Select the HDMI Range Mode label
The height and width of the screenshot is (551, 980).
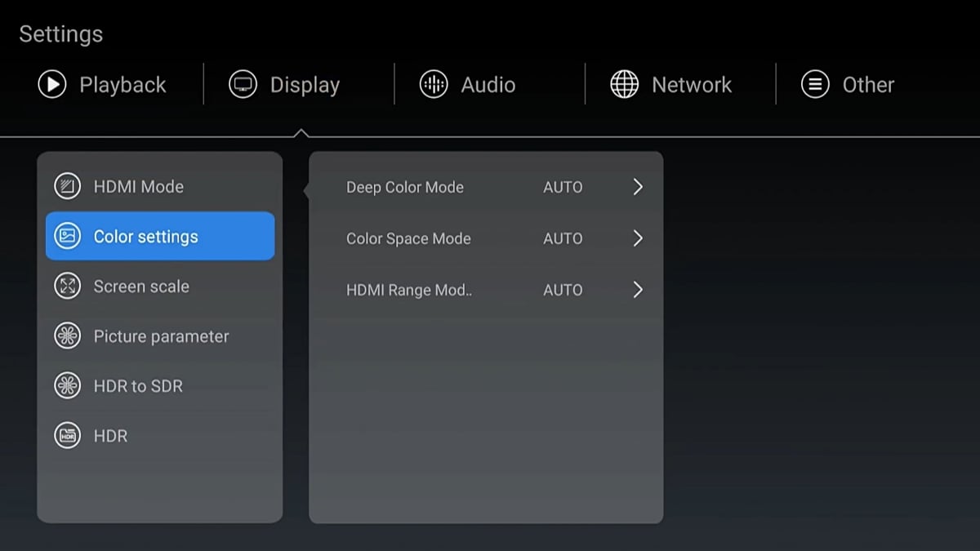(409, 290)
